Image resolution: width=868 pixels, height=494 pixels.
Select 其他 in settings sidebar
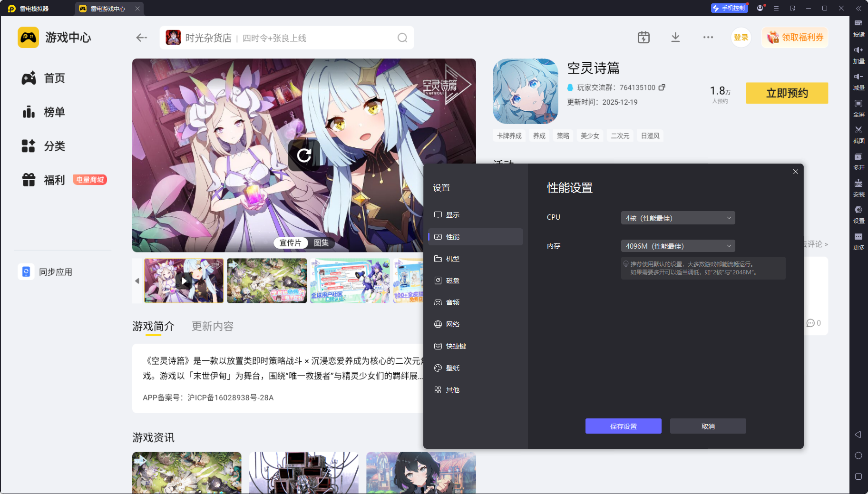(x=476, y=390)
